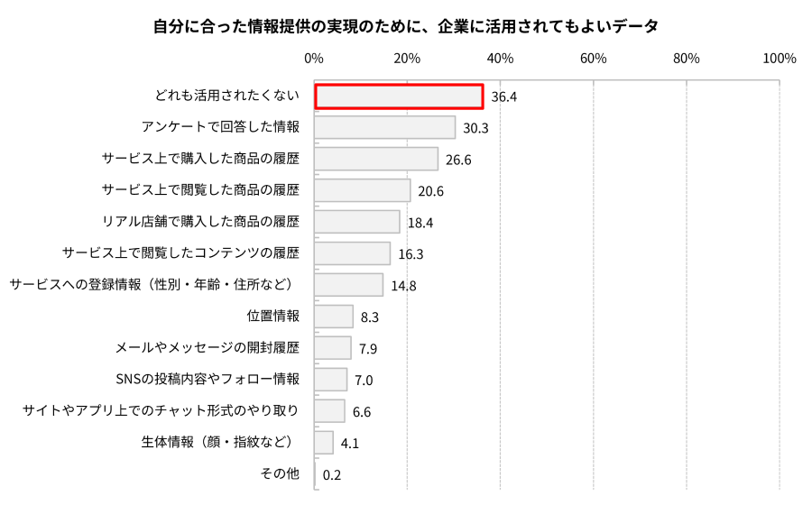Image resolution: width=812 pixels, height=505 pixels.
Task: Click the 0% axis label
Action: (x=314, y=59)
